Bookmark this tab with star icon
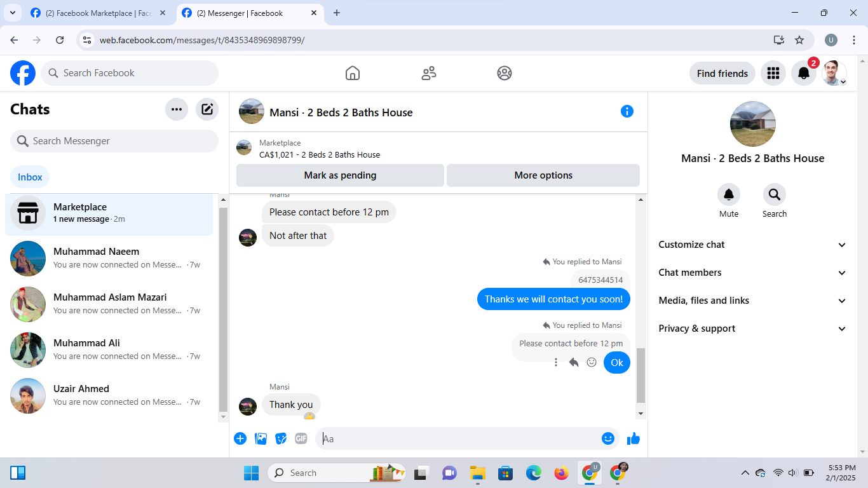Image resolution: width=868 pixels, height=488 pixels. pyautogui.click(x=799, y=40)
